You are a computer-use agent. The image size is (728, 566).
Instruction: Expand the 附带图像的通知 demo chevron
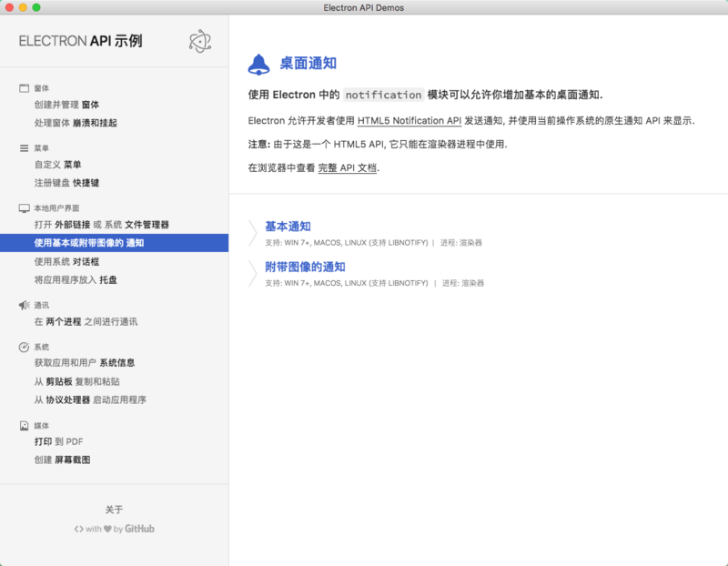tap(253, 274)
